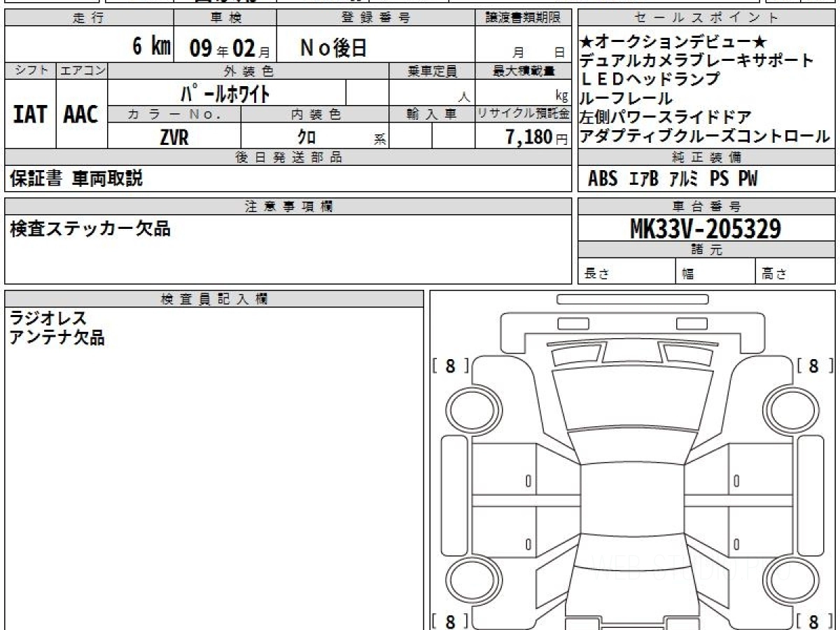840x630 pixels.
Task: Select the No後日 registration value
Action: (x=333, y=48)
